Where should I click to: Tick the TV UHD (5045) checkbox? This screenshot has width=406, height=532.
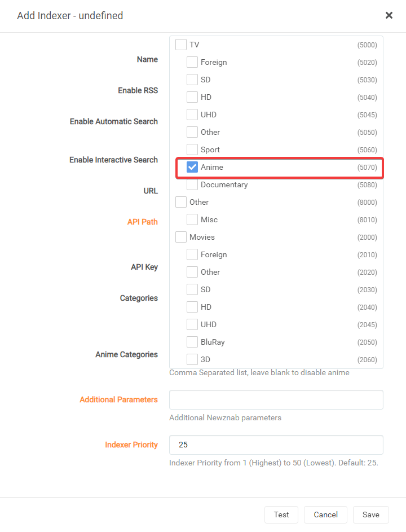[x=192, y=115]
